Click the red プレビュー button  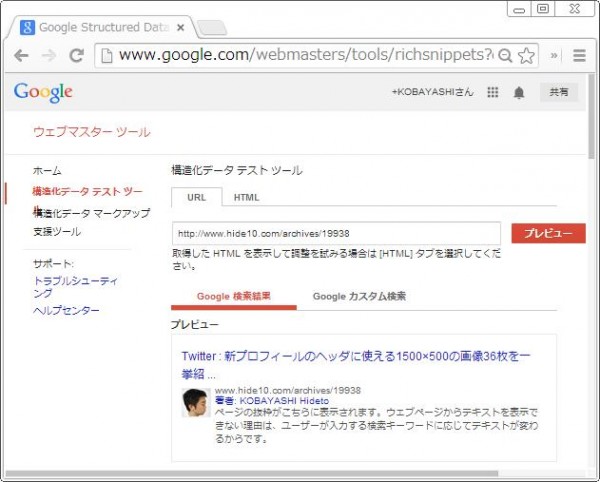click(548, 233)
